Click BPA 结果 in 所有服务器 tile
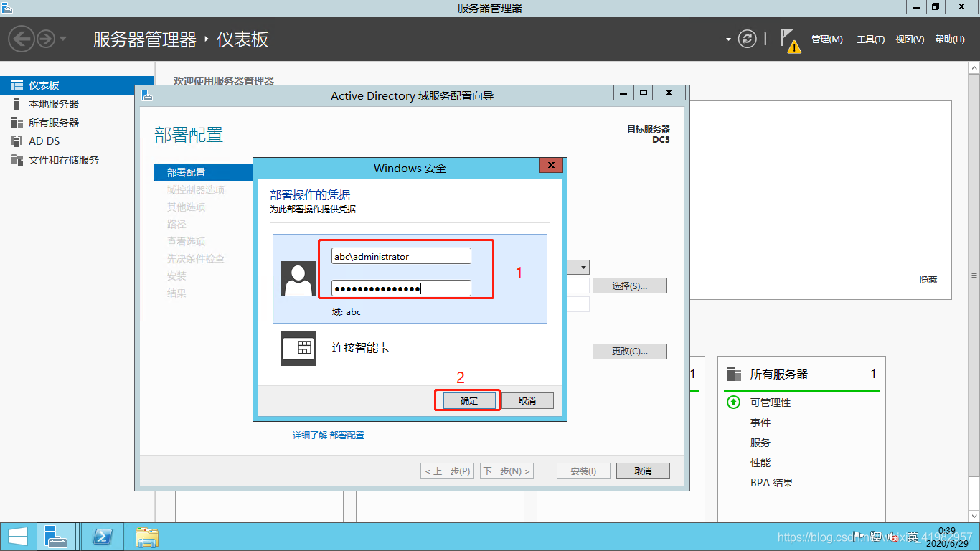 tap(772, 483)
